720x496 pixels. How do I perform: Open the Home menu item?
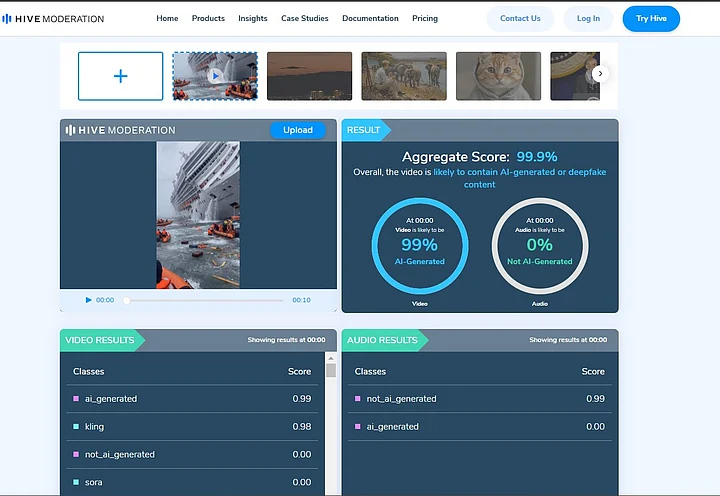point(167,18)
